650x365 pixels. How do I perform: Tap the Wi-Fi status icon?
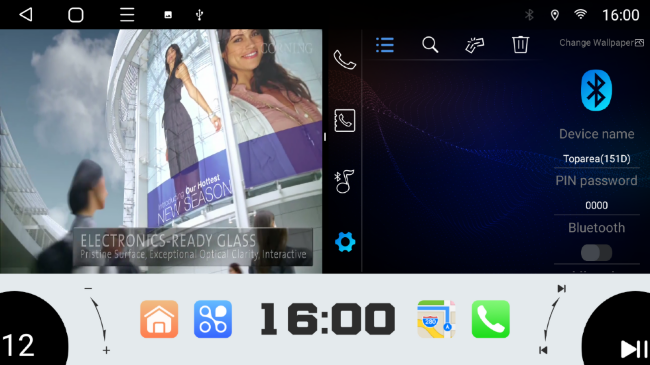pyautogui.click(x=580, y=15)
